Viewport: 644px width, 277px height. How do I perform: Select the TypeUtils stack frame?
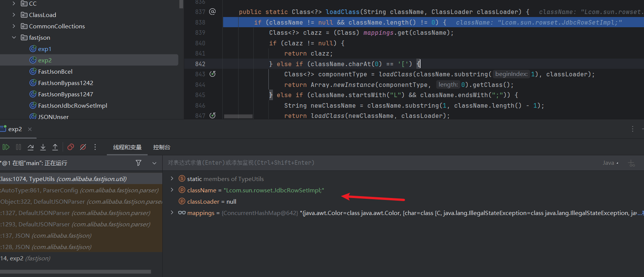[81, 179]
